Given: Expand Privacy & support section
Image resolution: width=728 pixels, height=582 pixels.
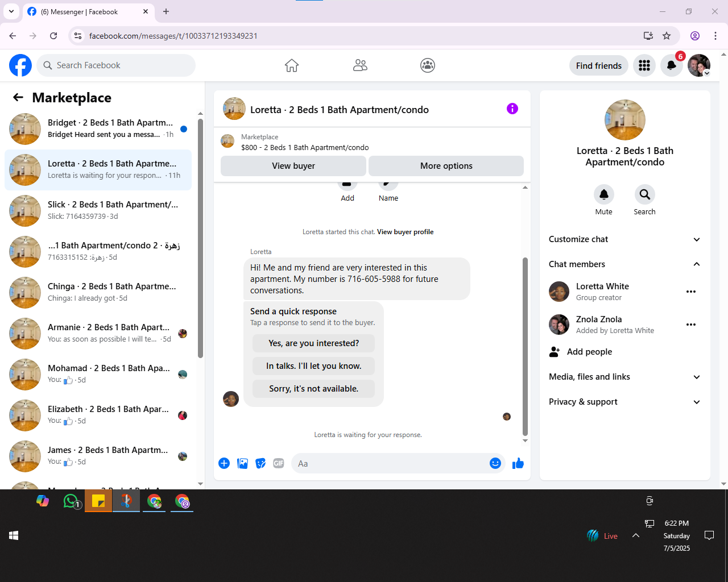Looking at the screenshot, I should [624, 402].
